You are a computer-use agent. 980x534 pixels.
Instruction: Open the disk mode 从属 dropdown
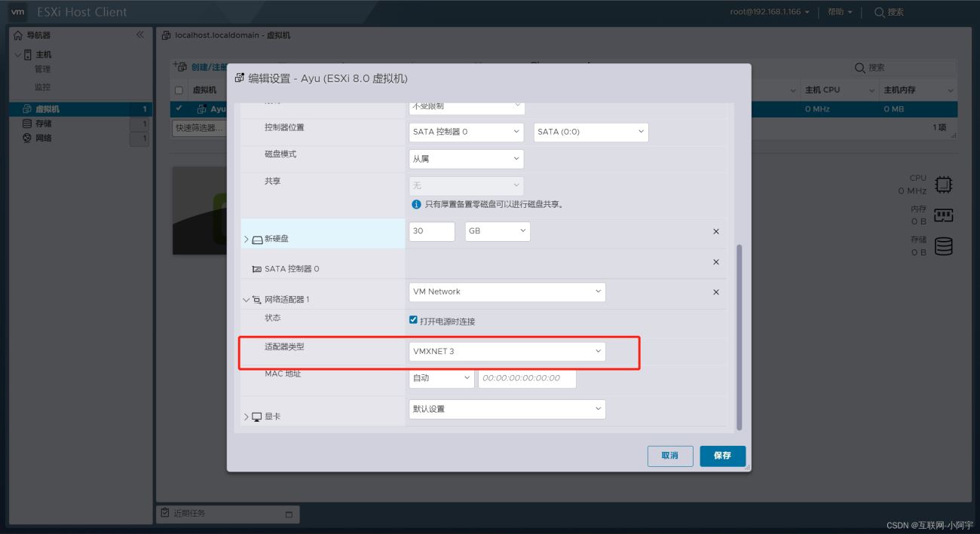pyautogui.click(x=467, y=159)
